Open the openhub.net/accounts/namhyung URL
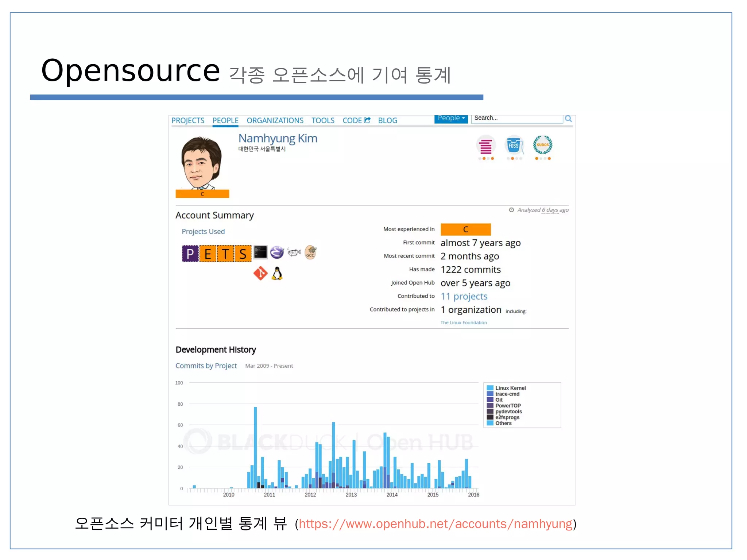The width and height of the screenshot is (747, 560). [436, 524]
